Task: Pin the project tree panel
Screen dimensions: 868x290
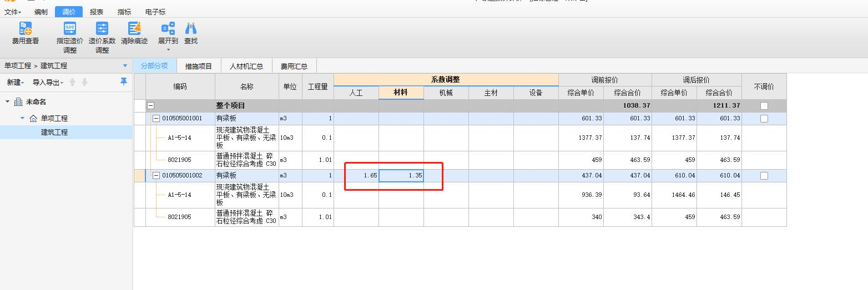Action: tap(123, 82)
